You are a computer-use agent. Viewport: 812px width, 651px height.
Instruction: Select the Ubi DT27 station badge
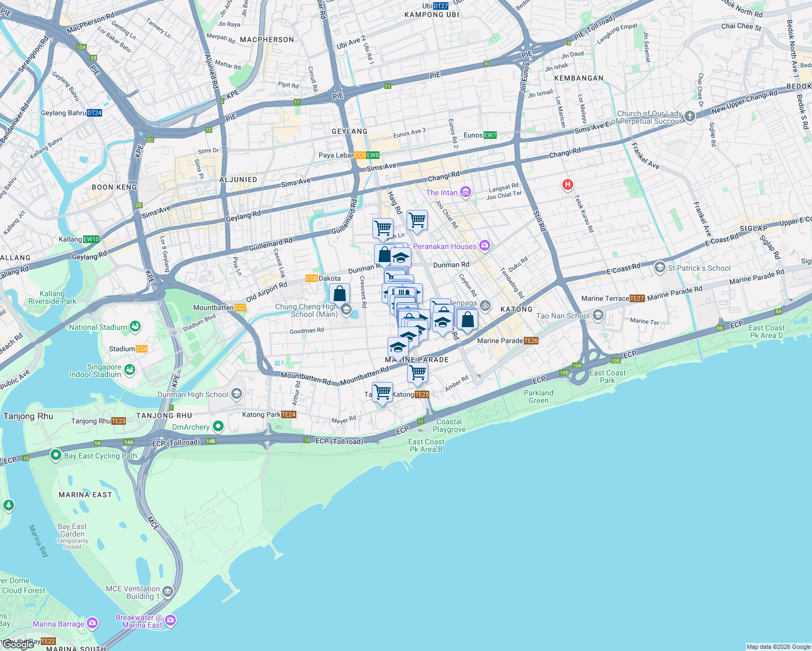click(441, 6)
